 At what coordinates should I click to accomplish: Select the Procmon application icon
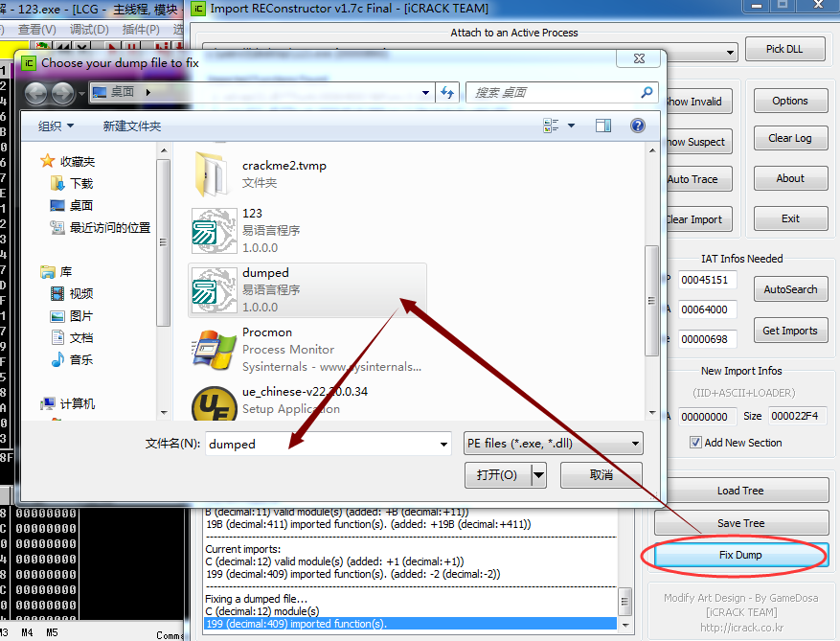[215, 350]
